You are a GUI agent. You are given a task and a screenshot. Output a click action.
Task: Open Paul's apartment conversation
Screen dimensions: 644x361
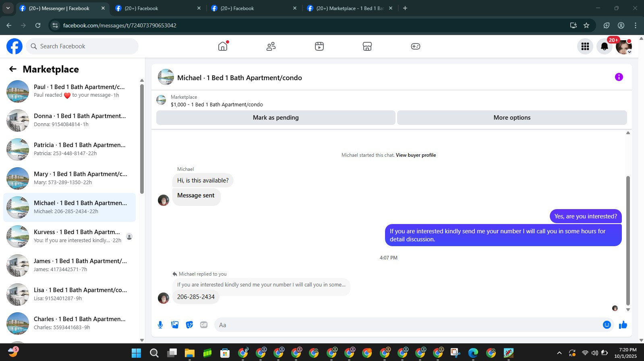(69, 91)
